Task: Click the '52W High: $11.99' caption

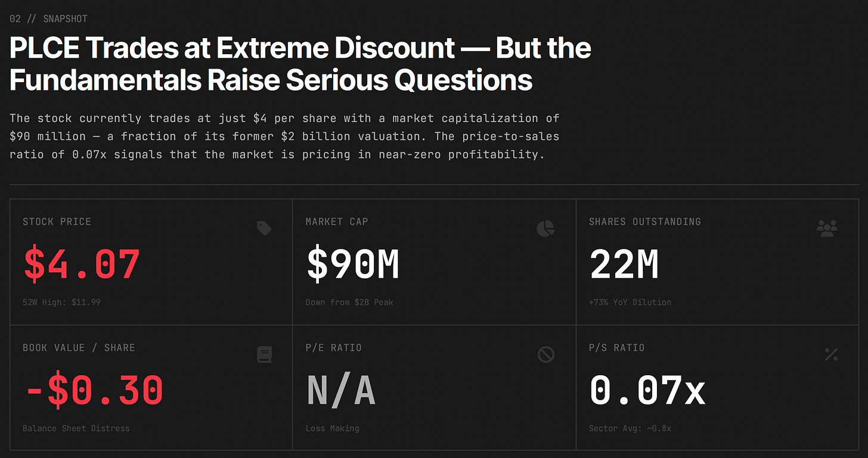Action: point(61,302)
